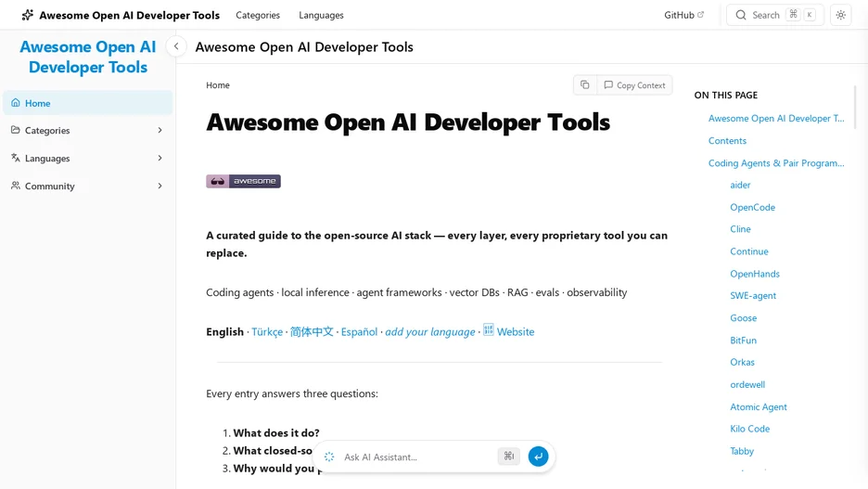Collapse the sidebar with the chevron button
The image size is (868, 489).
(x=176, y=46)
